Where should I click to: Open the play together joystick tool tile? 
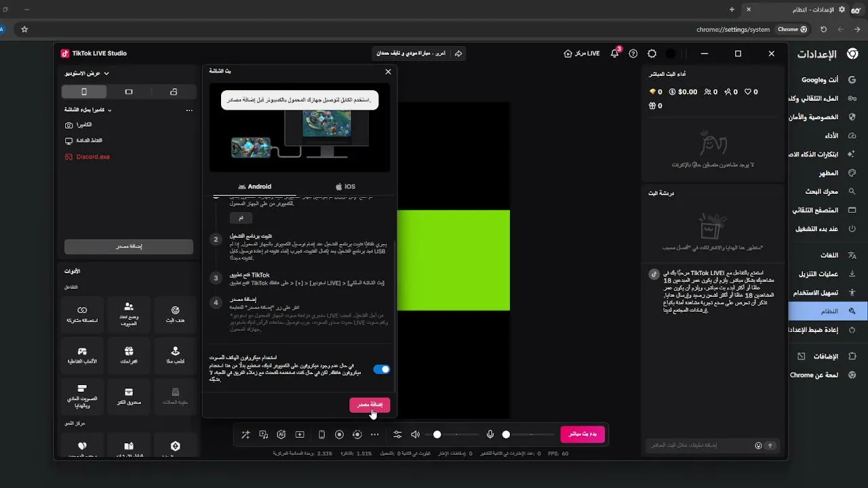coord(175,356)
